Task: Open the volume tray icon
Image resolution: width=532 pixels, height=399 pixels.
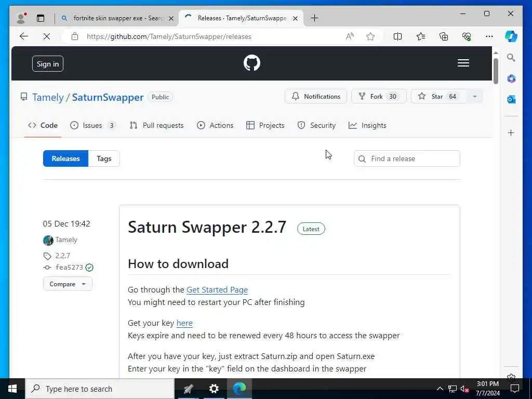Action: coord(465,389)
